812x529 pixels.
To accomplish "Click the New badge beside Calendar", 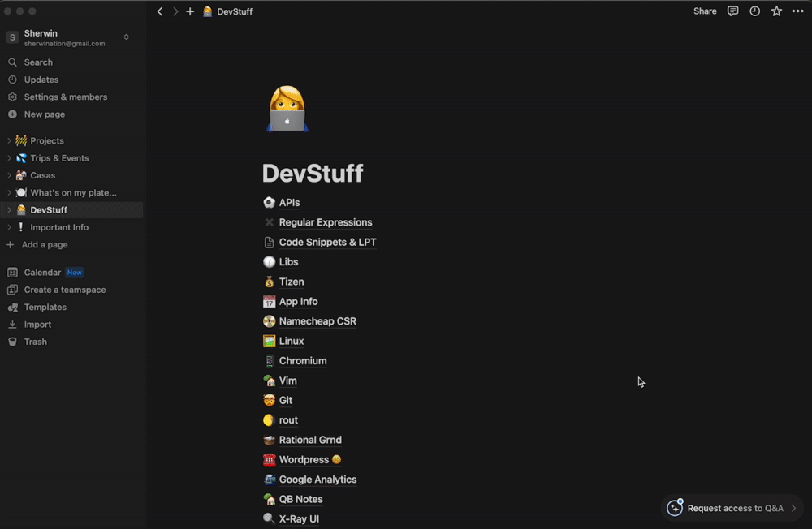I will click(x=75, y=273).
